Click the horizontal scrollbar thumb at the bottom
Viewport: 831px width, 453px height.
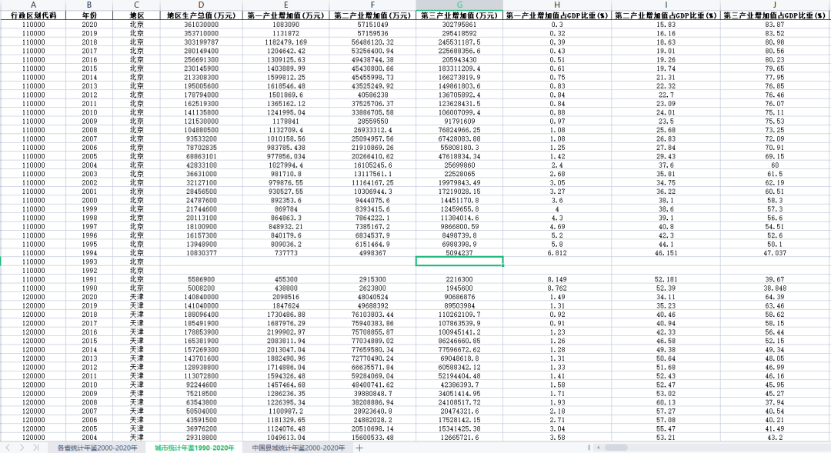[616, 448]
